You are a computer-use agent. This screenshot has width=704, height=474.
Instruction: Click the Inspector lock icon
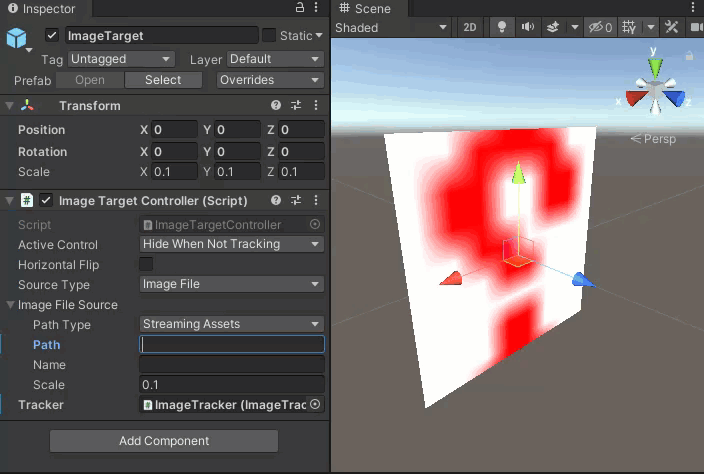click(300, 9)
